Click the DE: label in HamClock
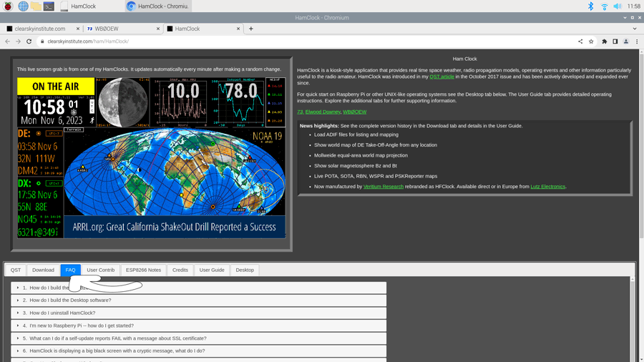This screenshot has height=362, width=644. click(24, 133)
